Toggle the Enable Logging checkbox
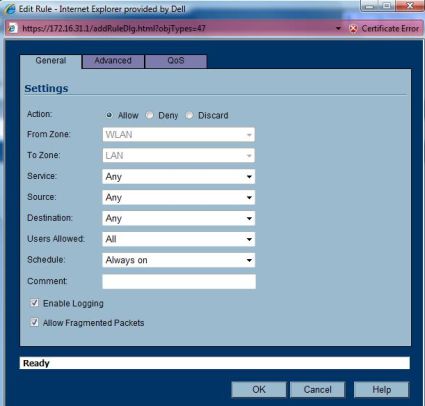Image resolution: width=425 pixels, height=406 pixels. [34, 303]
